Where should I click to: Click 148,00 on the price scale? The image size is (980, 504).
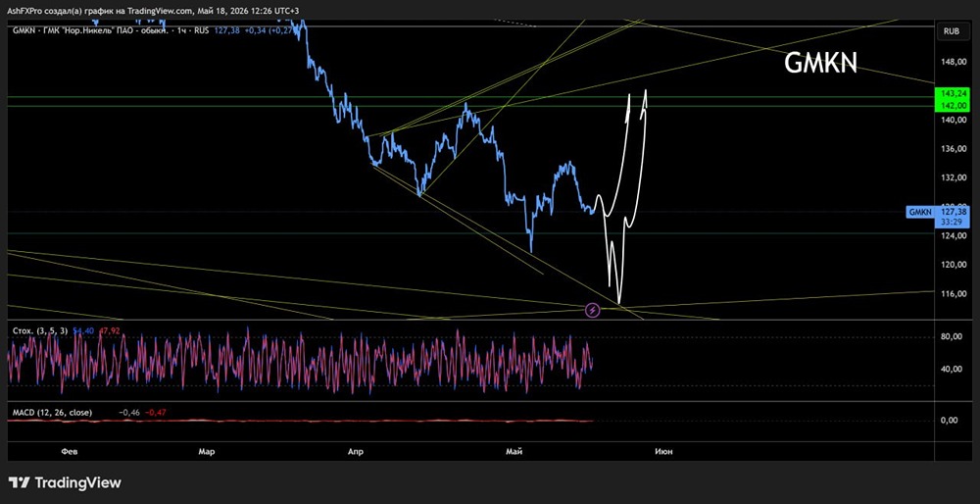[954, 62]
